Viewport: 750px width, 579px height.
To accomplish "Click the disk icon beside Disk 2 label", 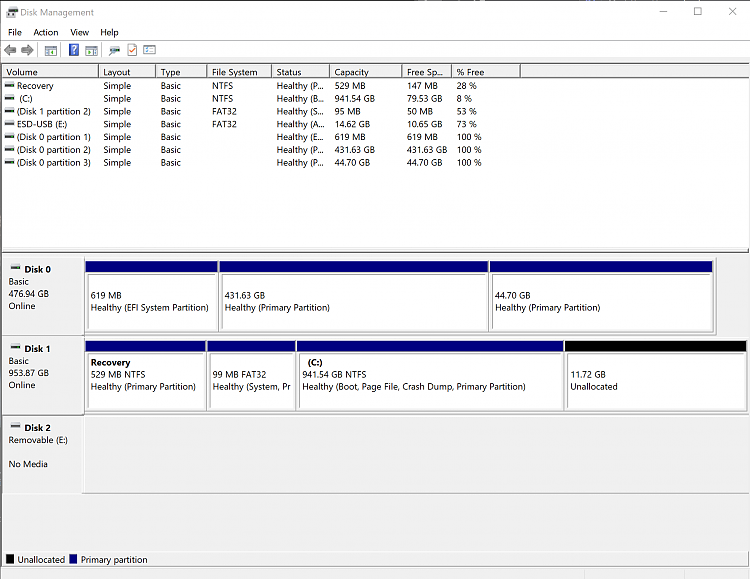I will coord(15,426).
